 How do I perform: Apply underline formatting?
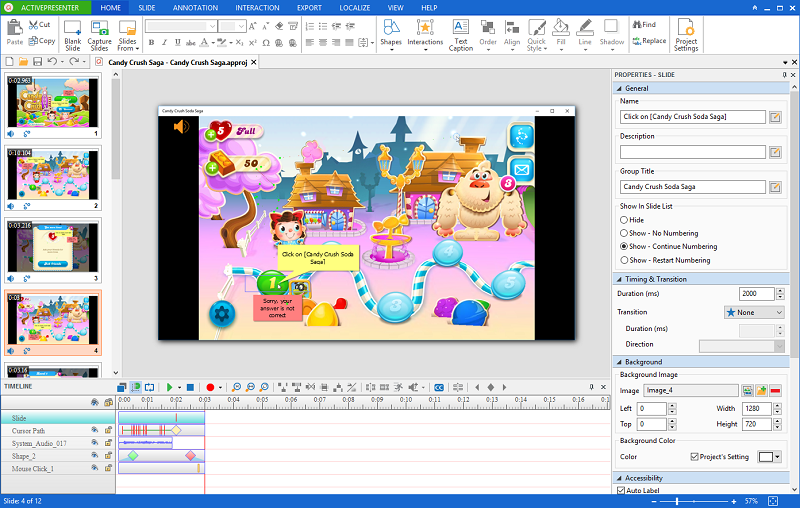tap(178, 43)
